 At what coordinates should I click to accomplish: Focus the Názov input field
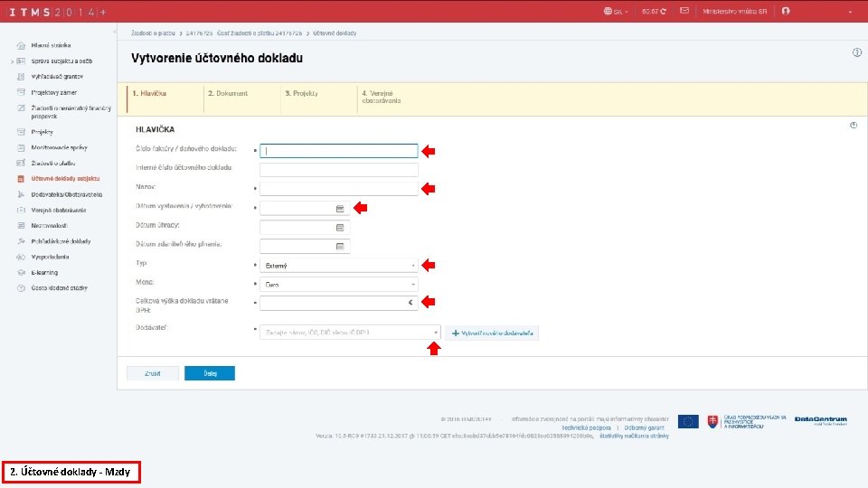[x=339, y=189]
